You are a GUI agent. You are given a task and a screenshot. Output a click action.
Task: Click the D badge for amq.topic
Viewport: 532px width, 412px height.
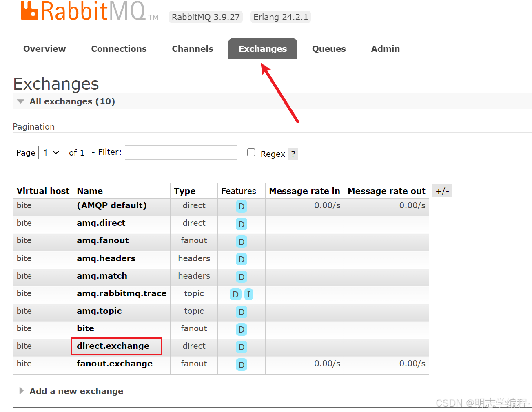pyautogui.click(x=241, y=312)
